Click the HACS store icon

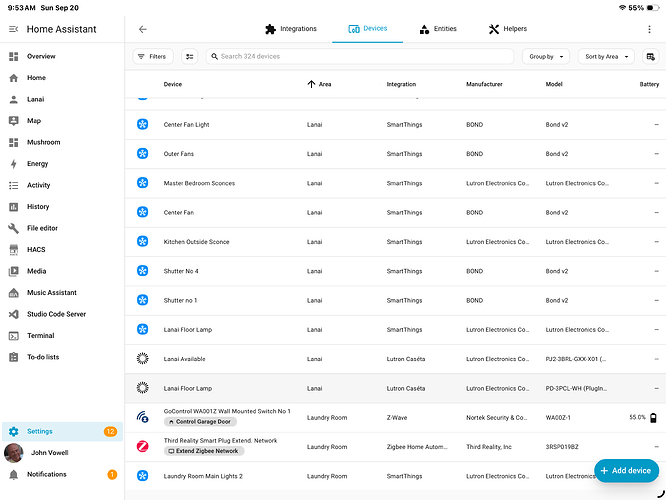pyautogui.click(x=14, y=250)
